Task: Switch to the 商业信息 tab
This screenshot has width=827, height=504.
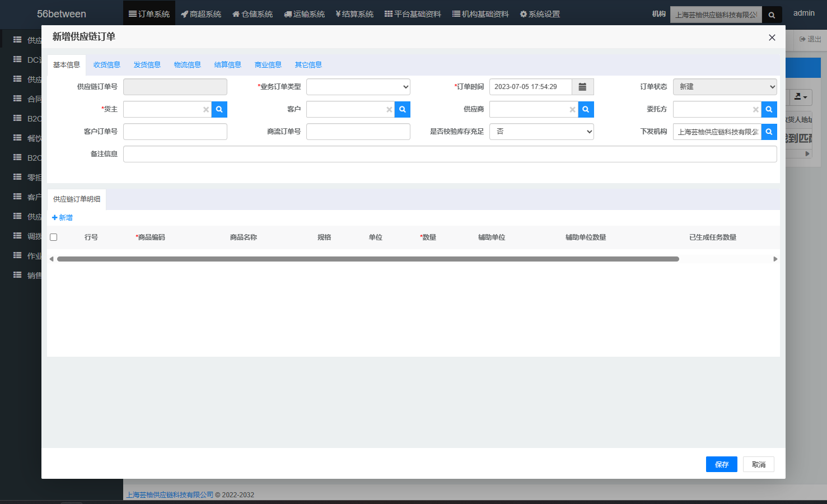Action: [x=268, y=65]
